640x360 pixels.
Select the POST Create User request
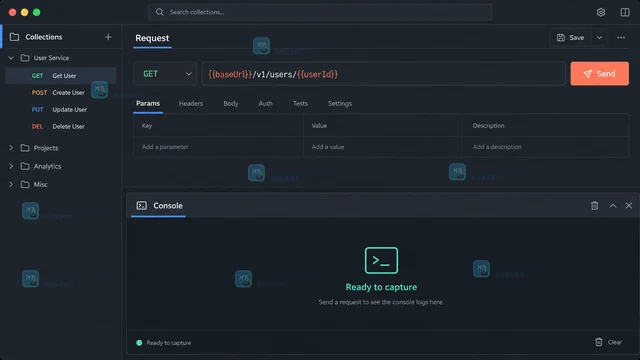61,93
